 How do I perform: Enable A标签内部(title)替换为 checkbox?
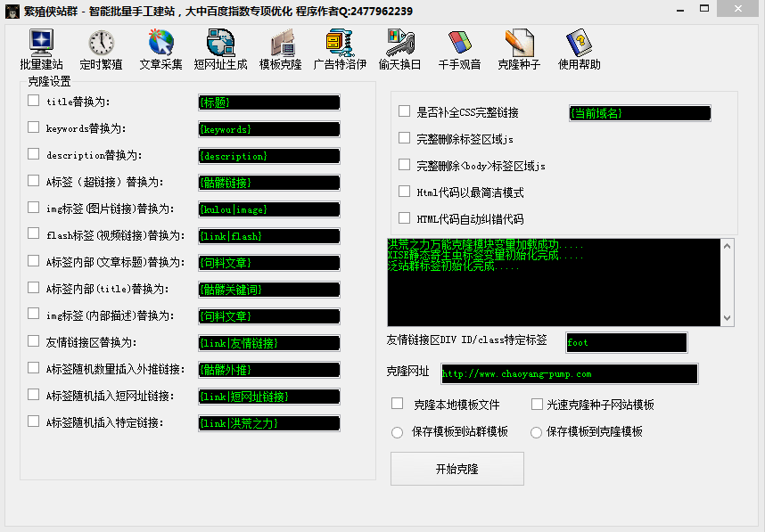tap(34, 288)
